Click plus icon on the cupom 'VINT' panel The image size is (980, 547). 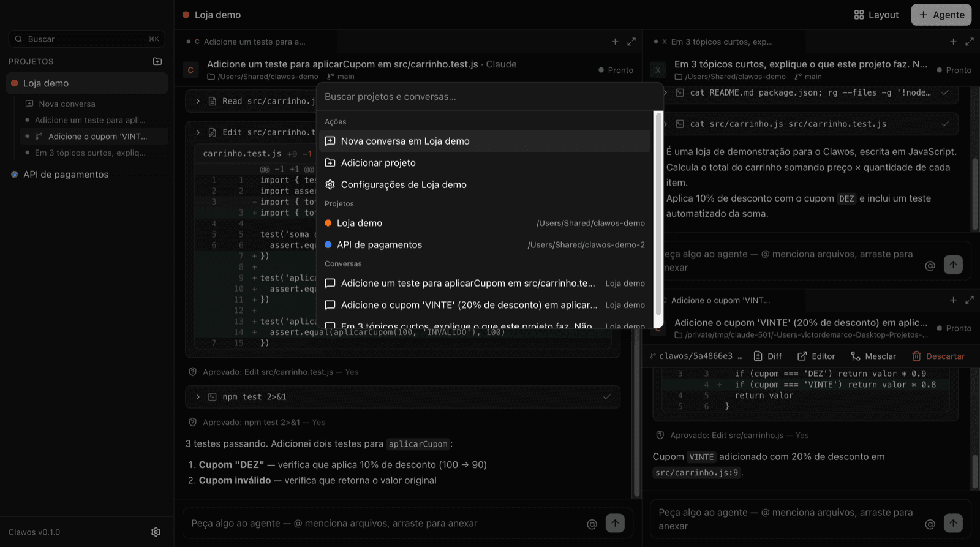click(x=953, y=300)
